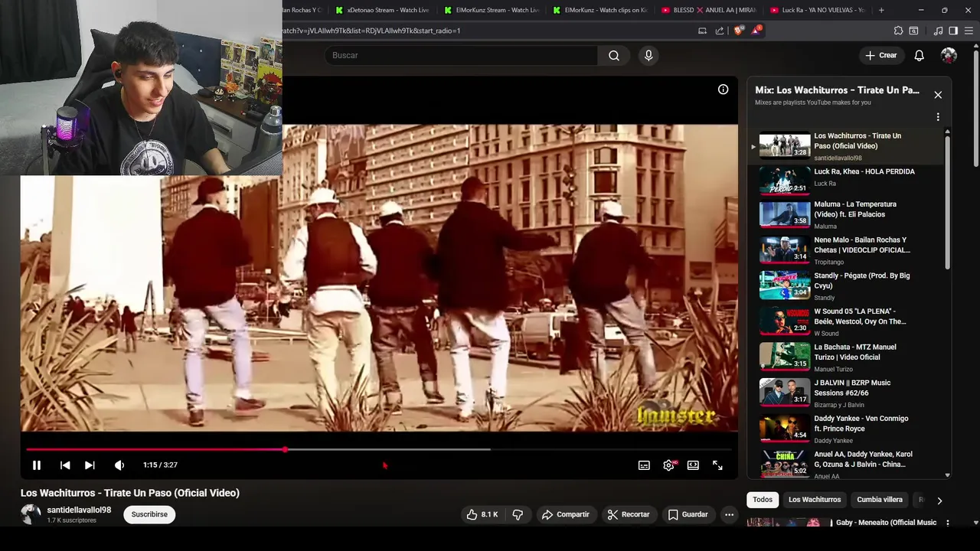The height and width of the screenshot is (551, 980).
Task: Focus the Buscar search field
Action: [x=461, y=55]
